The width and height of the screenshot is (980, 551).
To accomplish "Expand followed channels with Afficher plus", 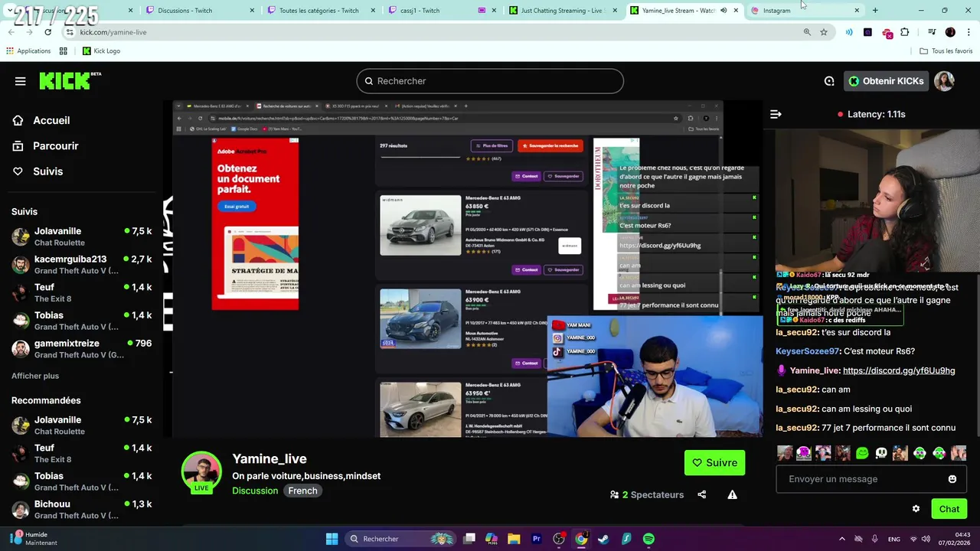I will (35, 376).
